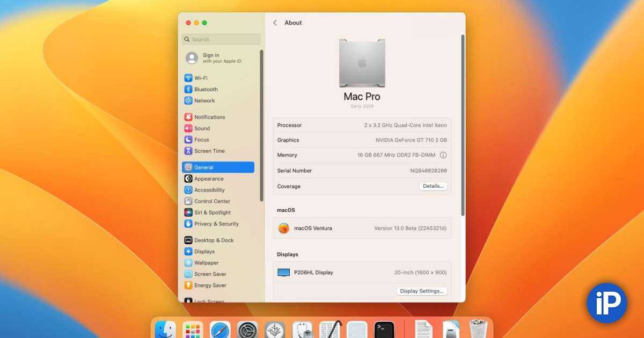Click the 'Mac Pro' model name
This screenshot has width=644, height=338.
point(362,97)
